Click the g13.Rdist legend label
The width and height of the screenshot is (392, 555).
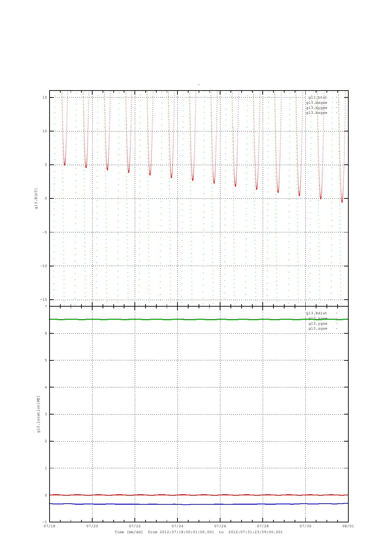pos(316,313)
